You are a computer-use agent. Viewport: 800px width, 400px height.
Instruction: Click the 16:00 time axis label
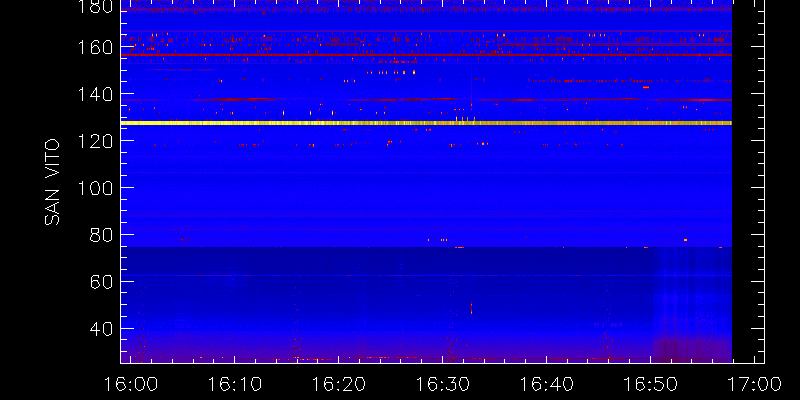tap(130, 384)
